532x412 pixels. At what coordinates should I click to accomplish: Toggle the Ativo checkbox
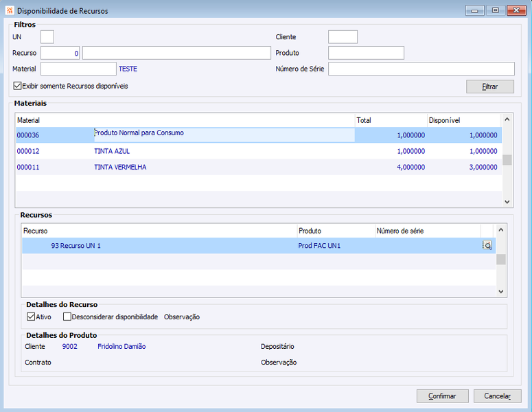tap(30, 317)
